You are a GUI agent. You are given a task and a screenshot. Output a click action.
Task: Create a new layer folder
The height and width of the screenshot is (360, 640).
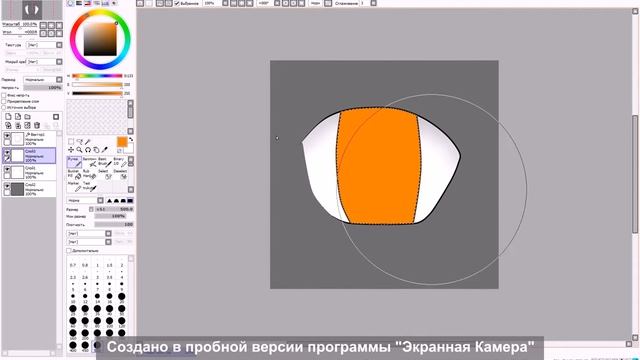tap(27, 117)
